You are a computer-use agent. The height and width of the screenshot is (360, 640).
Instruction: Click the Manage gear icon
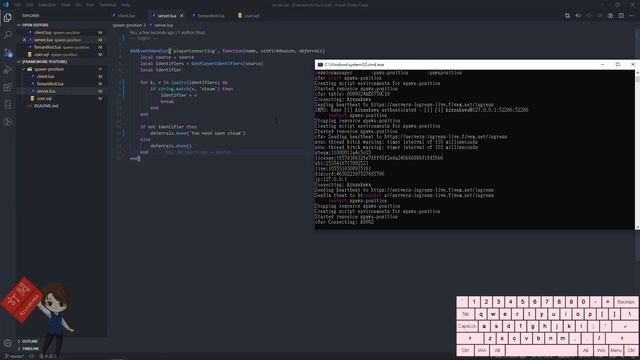(x=7, y=343)
